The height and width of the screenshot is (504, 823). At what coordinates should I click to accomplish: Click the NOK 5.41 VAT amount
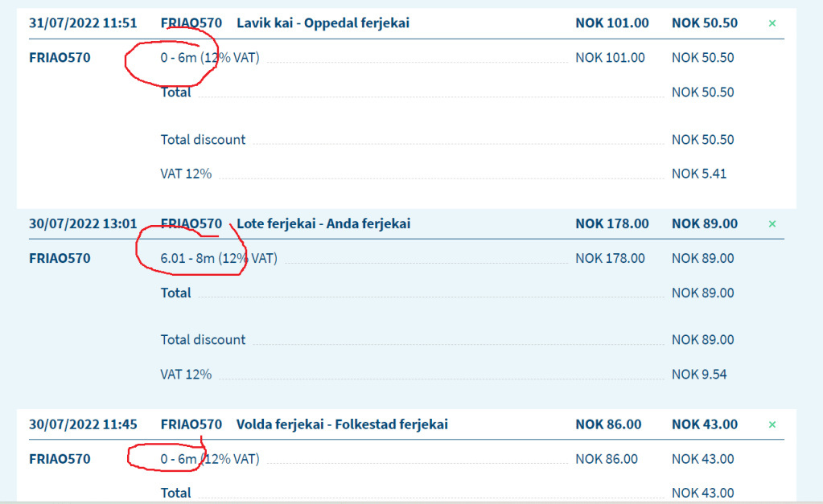698,174
